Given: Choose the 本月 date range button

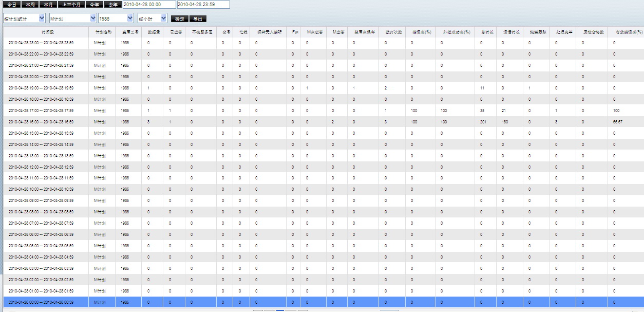Looking at the screenshot, I should (48, 5).
